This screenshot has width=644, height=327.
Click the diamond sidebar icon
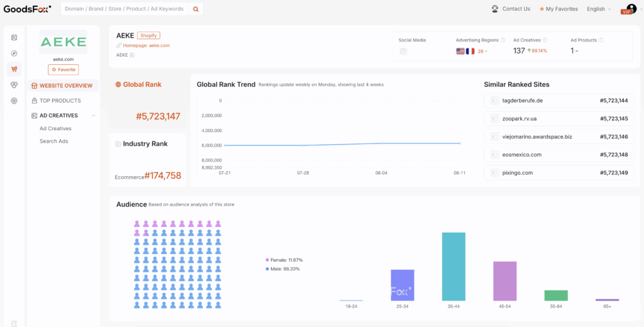(x=14, y=85)
